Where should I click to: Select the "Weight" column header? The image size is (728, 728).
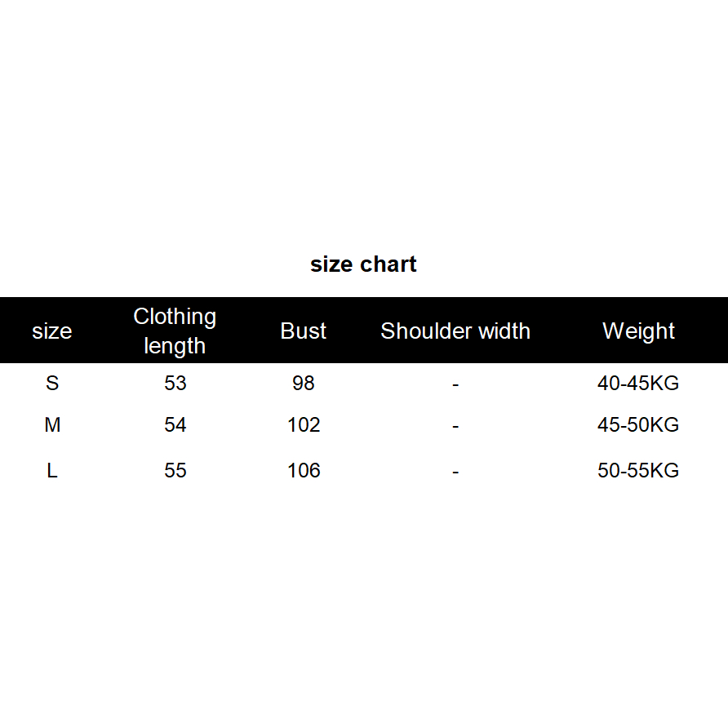click(638, 331)
